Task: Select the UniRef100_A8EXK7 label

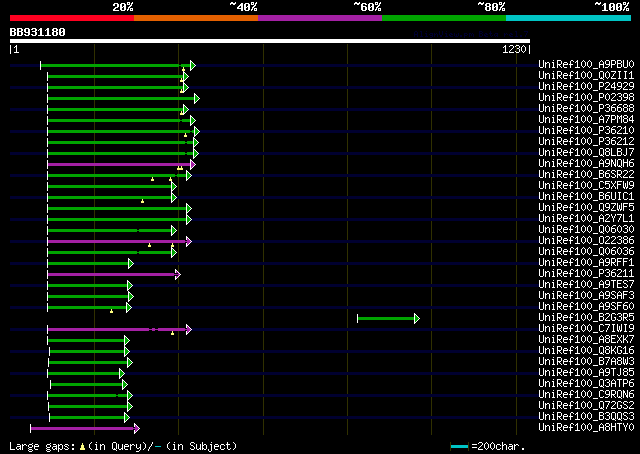Action: [586, 340]
